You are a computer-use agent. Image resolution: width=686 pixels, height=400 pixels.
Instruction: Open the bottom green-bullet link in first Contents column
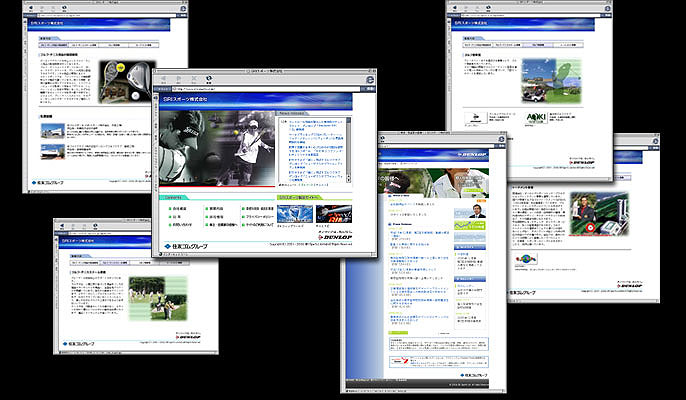click(180, 225)
